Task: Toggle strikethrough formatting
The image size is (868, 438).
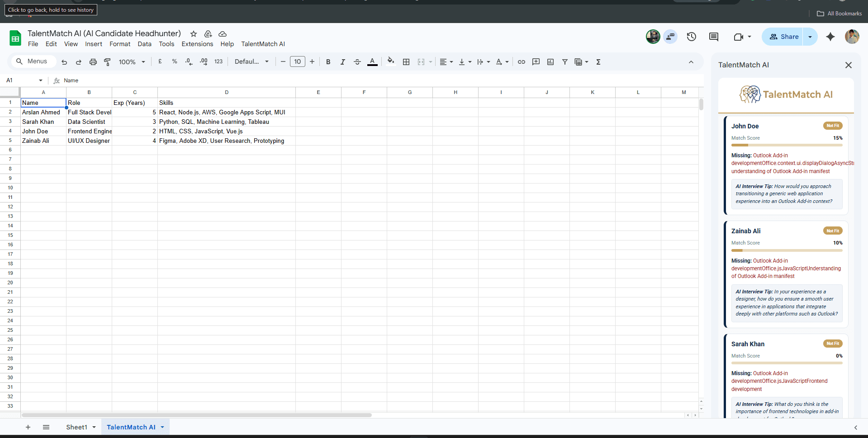Action: [x=357, y=62]
